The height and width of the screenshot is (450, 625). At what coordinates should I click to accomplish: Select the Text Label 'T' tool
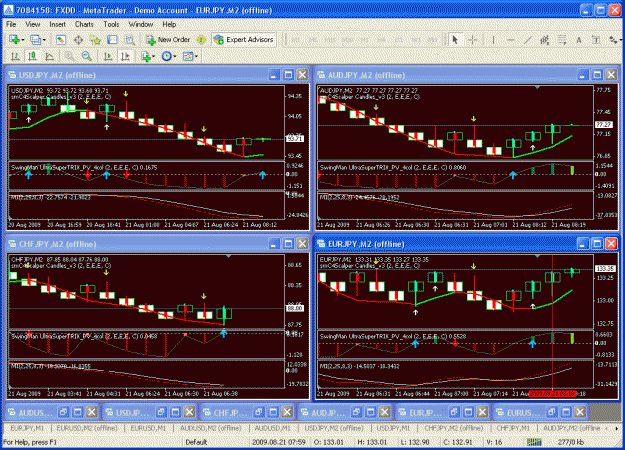596,39
